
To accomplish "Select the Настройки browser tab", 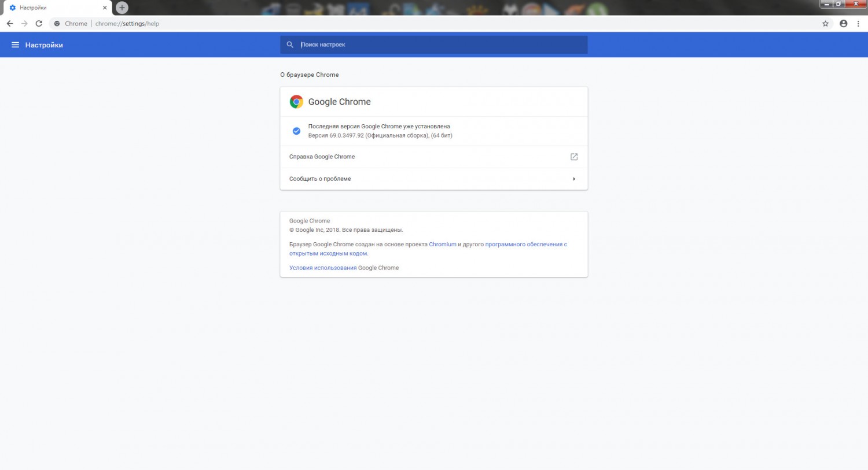I will tap(57, 8).
